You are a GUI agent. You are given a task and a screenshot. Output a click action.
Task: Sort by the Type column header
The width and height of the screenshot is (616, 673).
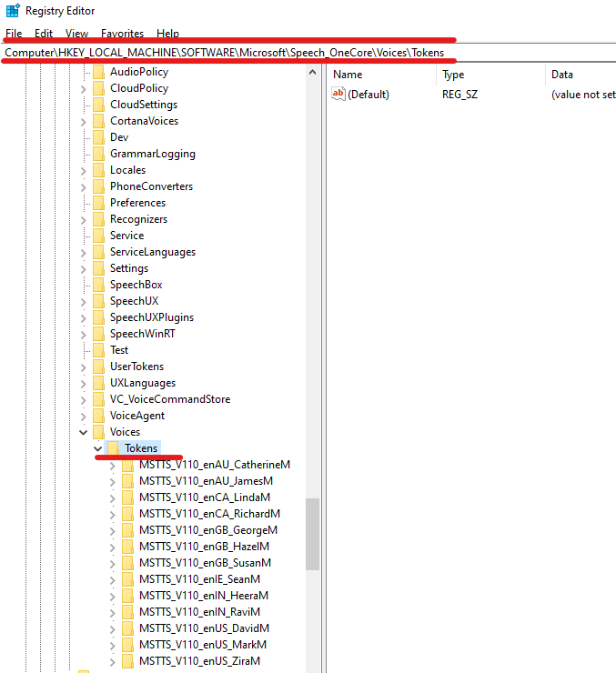[490, 75]
